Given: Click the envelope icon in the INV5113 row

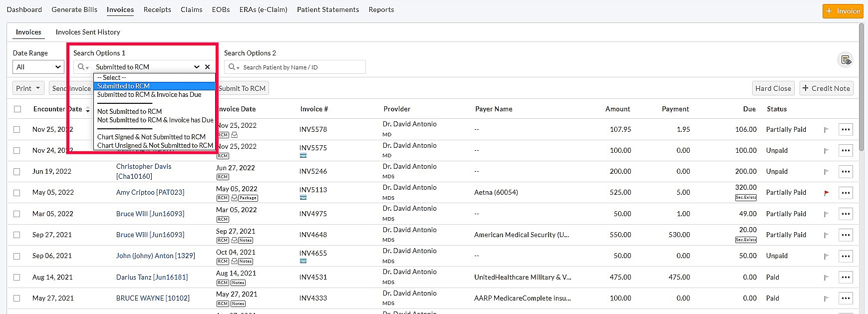Looking at the screenshot, I should tap(234, 198).
